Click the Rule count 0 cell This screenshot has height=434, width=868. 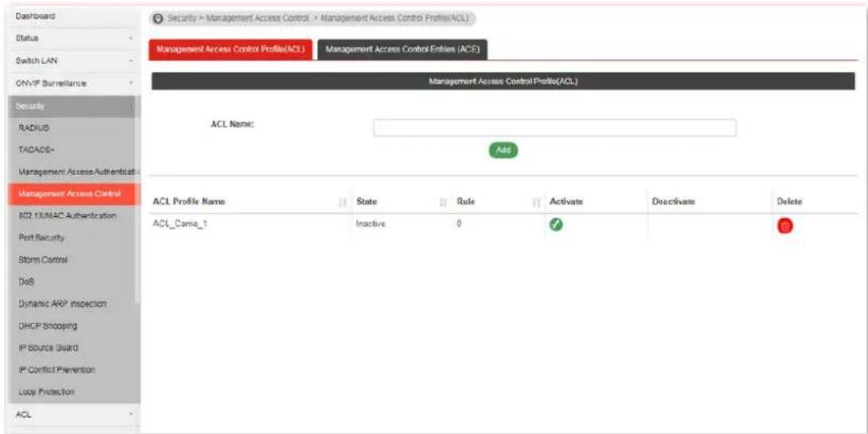tap(460, 224)
